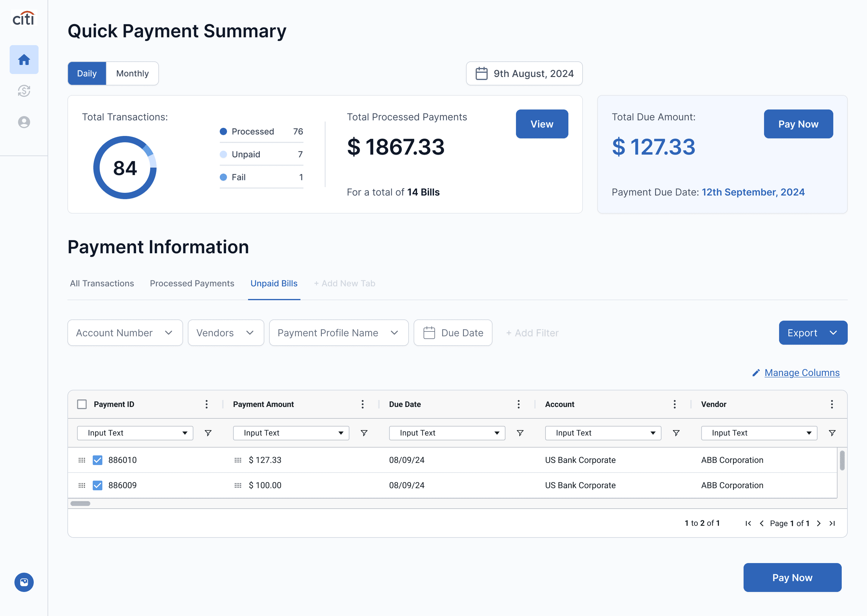Click the horizontal table scrollbar thumb
This screenshot has width=867, height=616.
tap(80, 503)
